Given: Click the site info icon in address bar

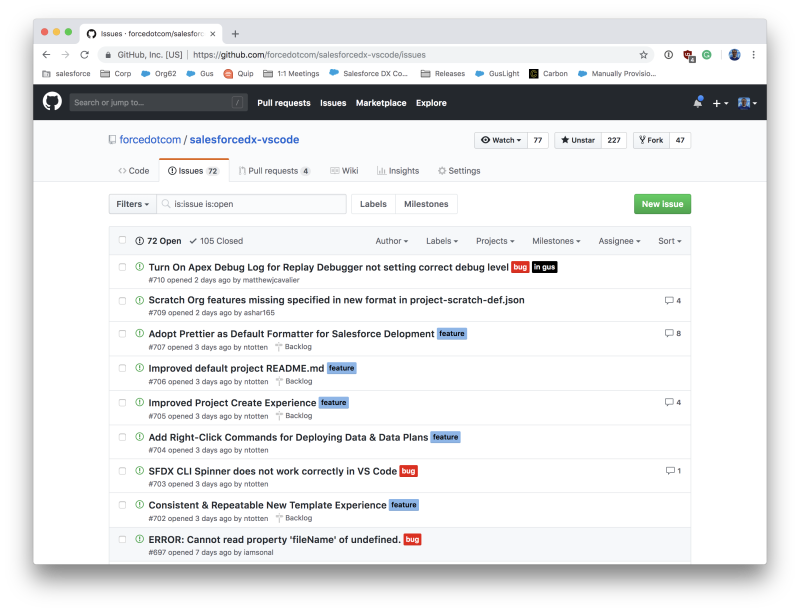Looking at the screenshot, I should [108, 55].
